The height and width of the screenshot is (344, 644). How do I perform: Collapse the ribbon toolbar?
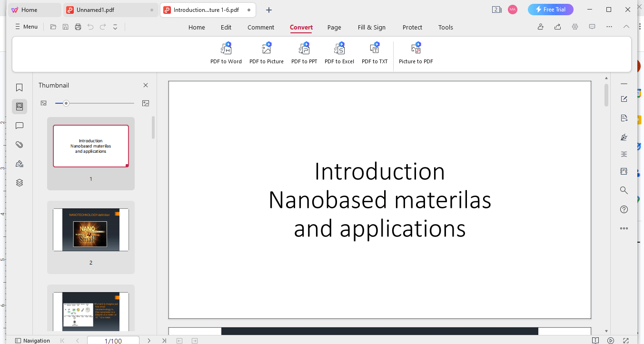click(626, 27)
